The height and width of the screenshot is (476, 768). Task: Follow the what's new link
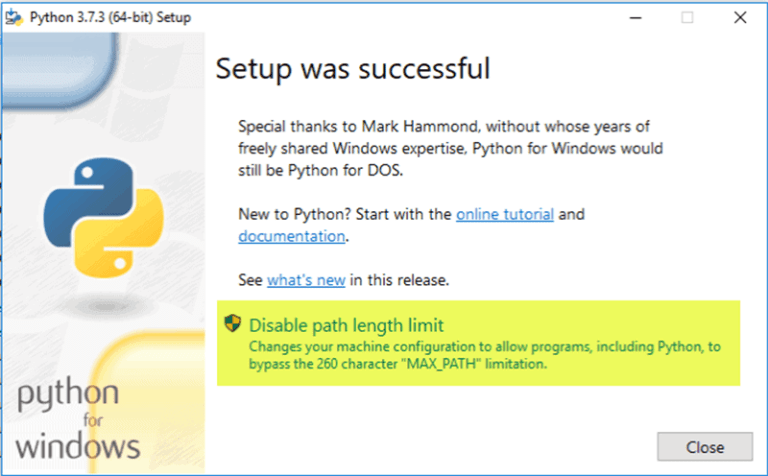[306, 280]
